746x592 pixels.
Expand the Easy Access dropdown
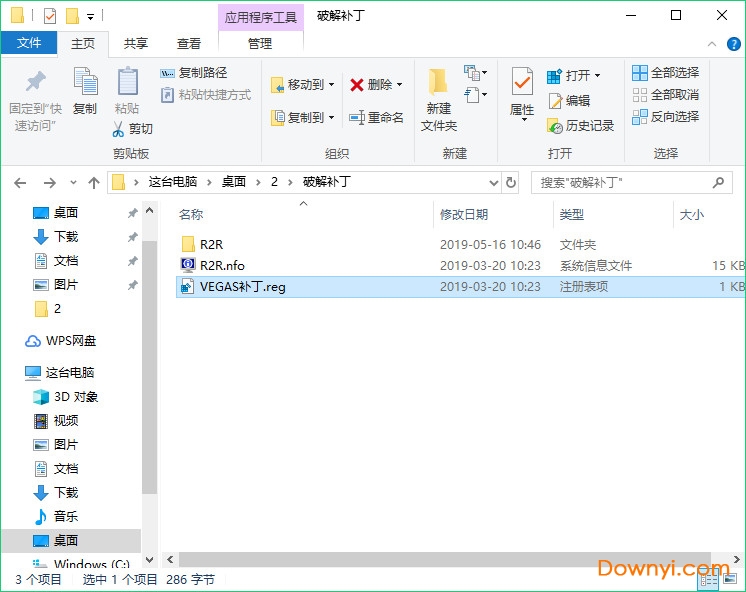click(x=476, y=95)
